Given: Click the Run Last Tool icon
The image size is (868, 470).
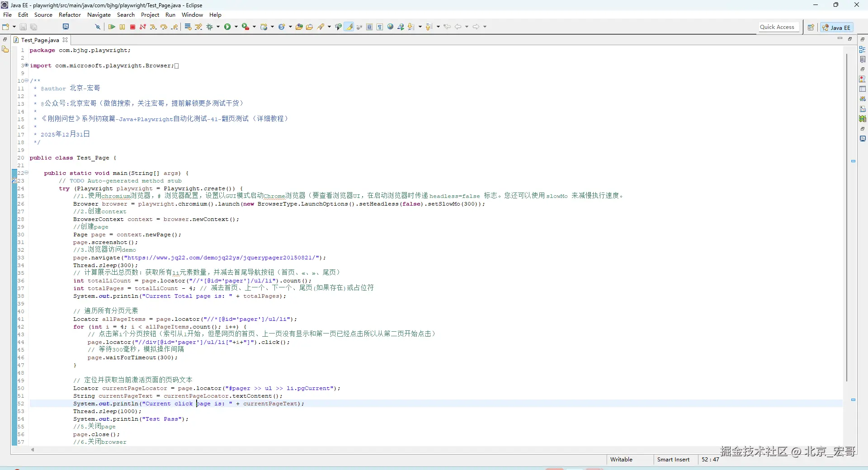Looking at the screenshot, I should click(x=245, y=27).
